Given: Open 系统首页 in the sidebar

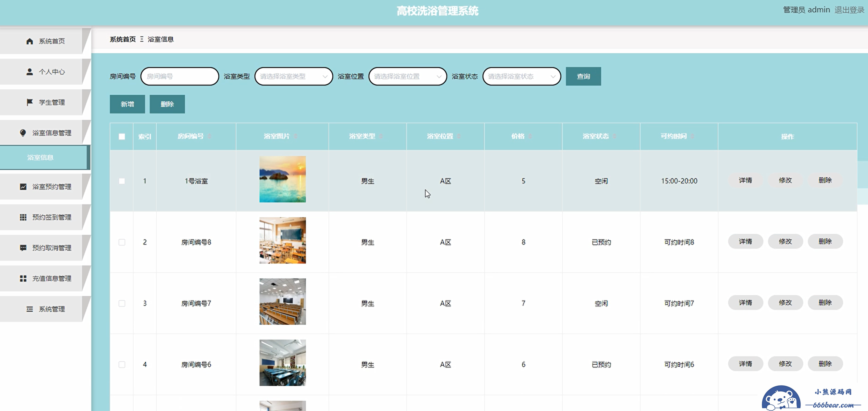Looking at the screenshot, I should click(x=45, y=41).
